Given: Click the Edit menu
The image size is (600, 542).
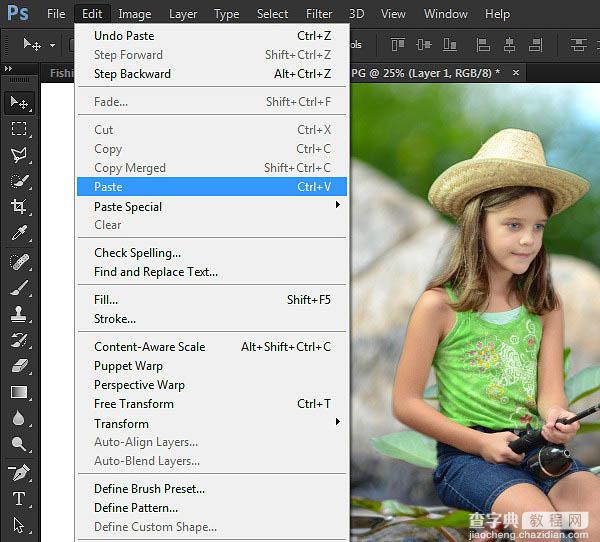Looking at the screenshot, I should 92,14.
